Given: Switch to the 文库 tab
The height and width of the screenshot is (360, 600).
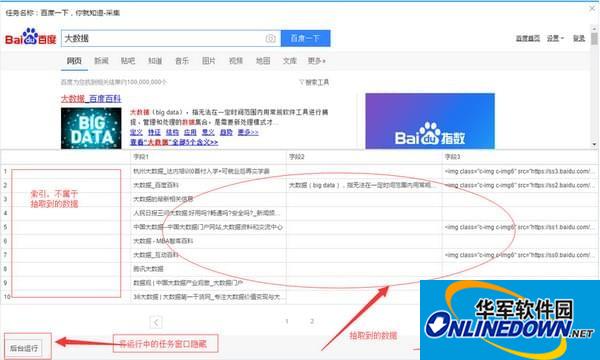Looking at the screenshot, I should (290, 60).
